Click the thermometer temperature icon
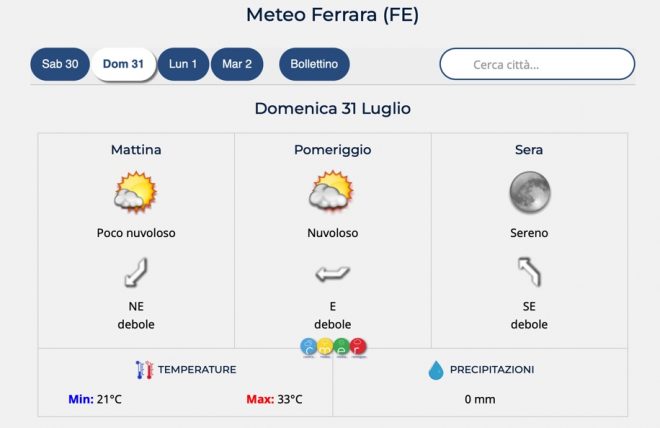The height and width of the screenshot is (428, 660). coord(144,369)
